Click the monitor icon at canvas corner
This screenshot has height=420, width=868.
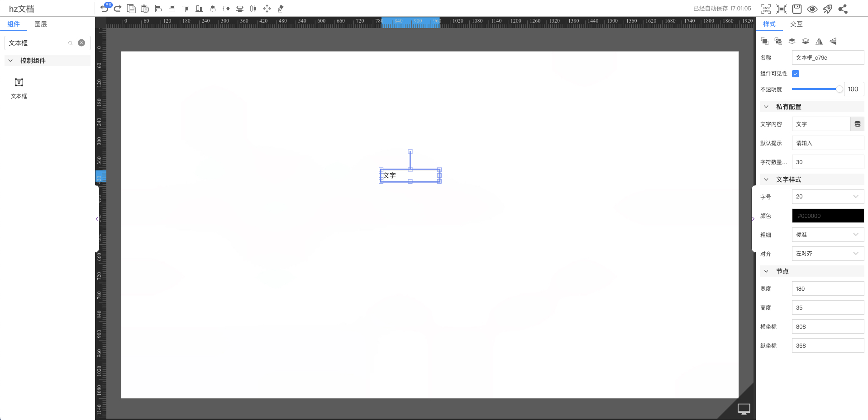[744, 409]
